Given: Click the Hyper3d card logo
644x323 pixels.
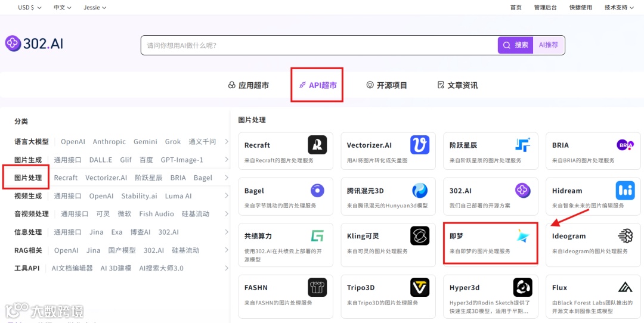Looking at the screenshot, I should point(522,287).
